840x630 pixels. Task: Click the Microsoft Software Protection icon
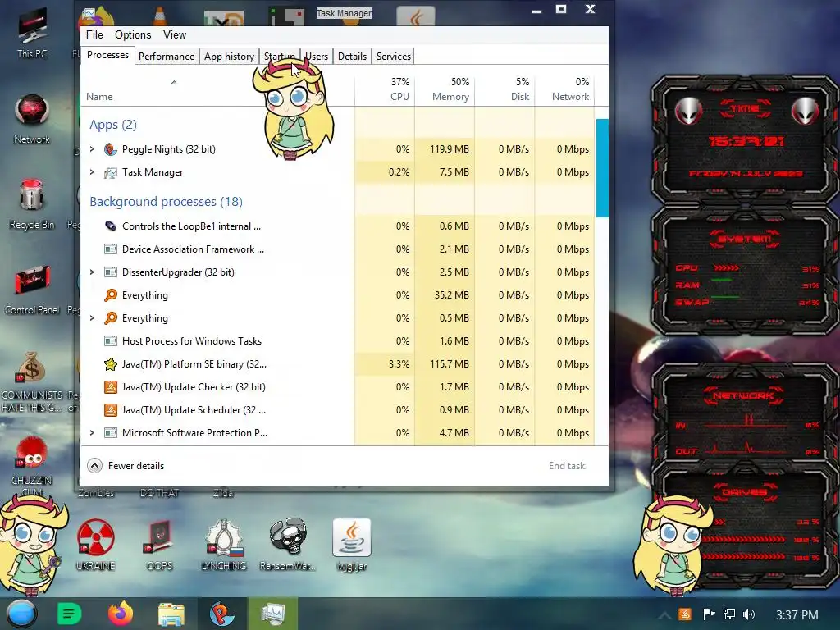[x=111, y=433]
